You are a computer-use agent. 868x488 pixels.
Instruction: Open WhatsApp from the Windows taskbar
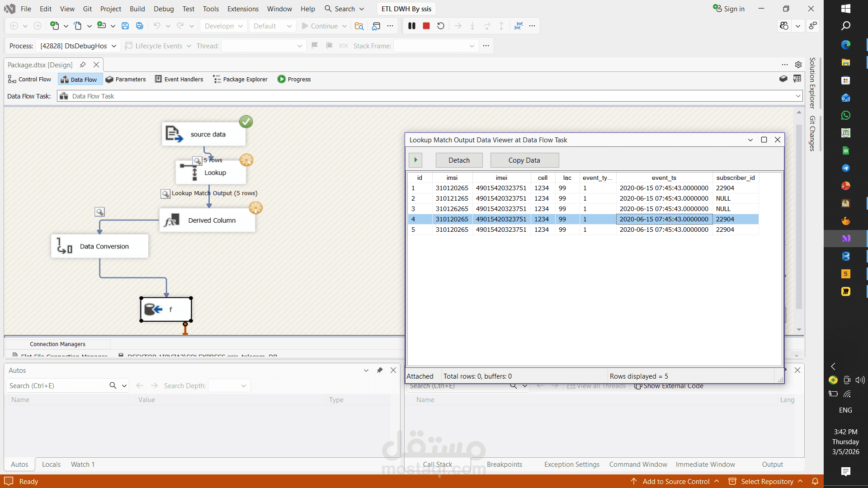(845, 116)
